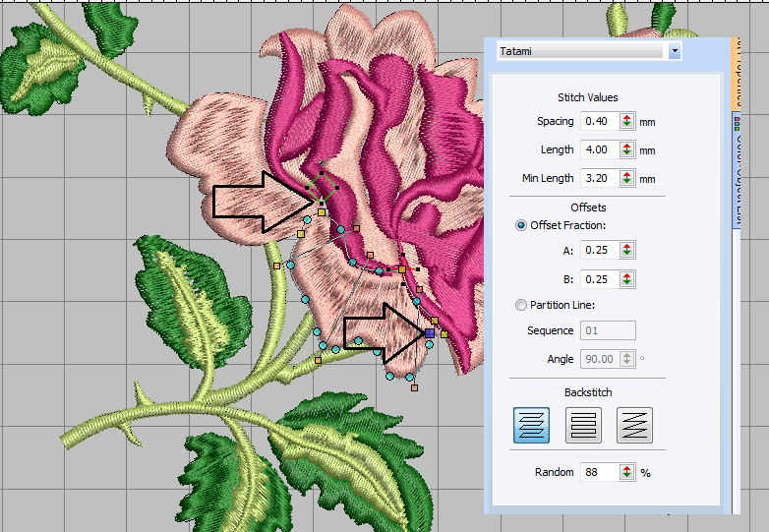Click the Length value field
769x532 pixels.
pos(600,149)
